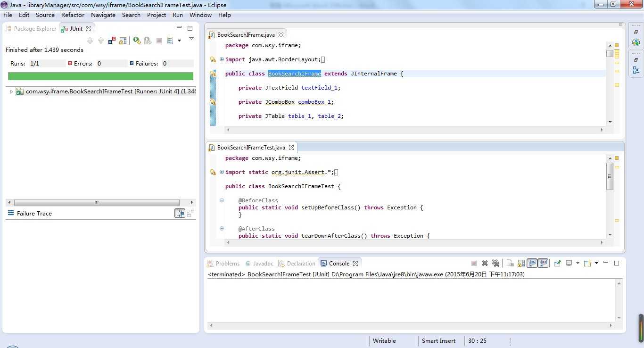Viewport: 644px width, 348px height.
Task: Click Remove Launch icon in Console
Action: [x=485, y=263]
